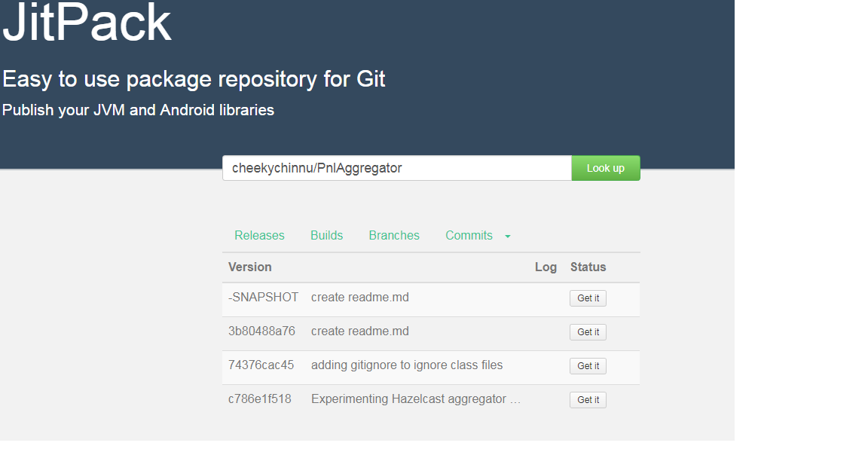Viewport: 868px width, 455px height.
Task: Click the green Look up button
Action: pos(605,167)
